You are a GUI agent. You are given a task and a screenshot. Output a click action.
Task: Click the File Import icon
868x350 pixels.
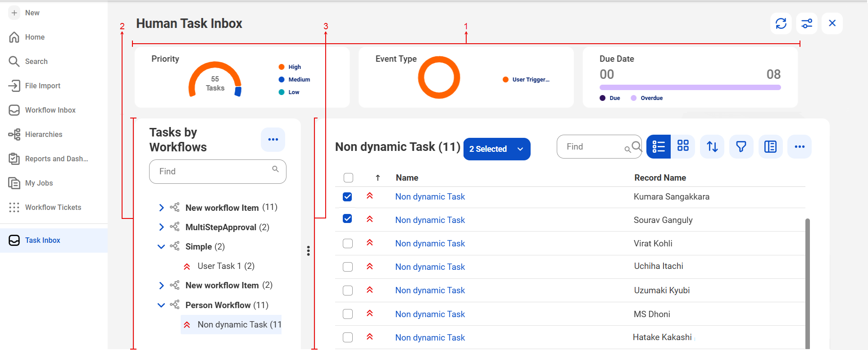tap(14, 86)
